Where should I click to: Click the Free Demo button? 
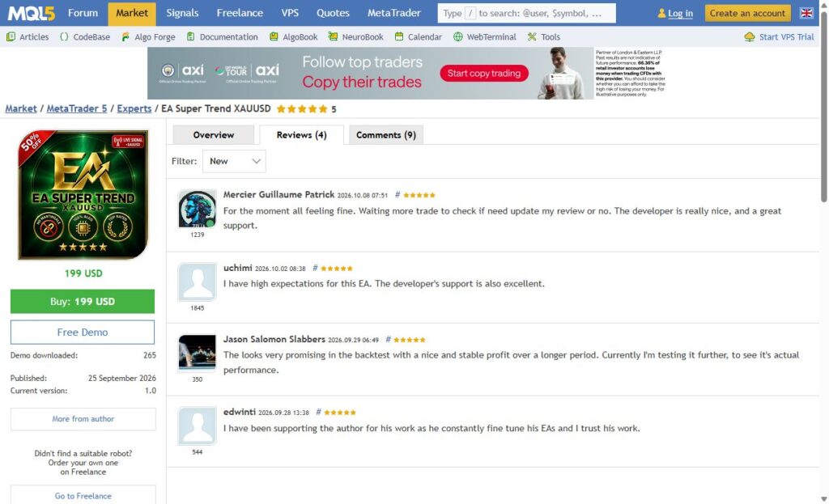[x=83, y=332]
